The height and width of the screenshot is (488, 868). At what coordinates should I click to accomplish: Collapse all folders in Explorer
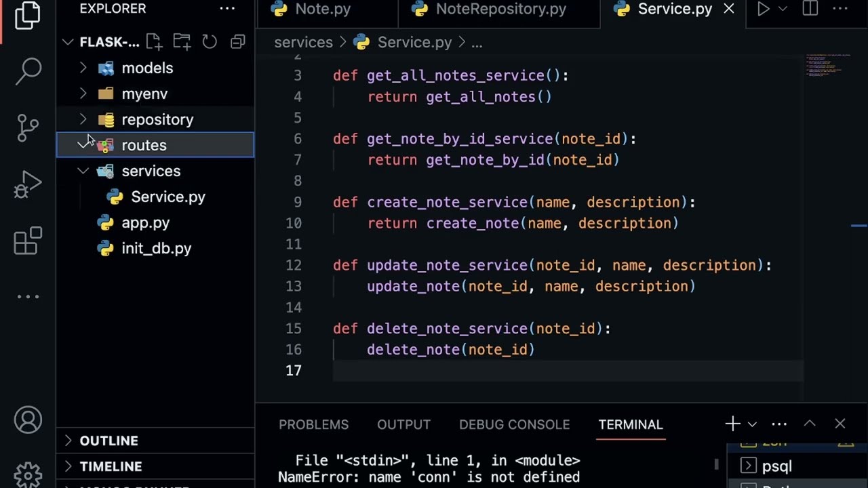(237, 42)
